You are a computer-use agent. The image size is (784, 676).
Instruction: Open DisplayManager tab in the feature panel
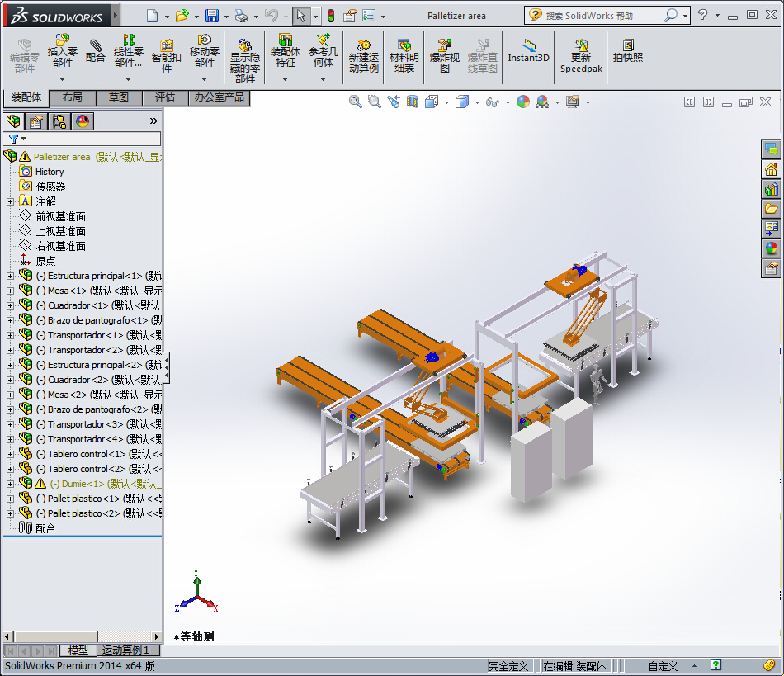(x=83, y=121)
